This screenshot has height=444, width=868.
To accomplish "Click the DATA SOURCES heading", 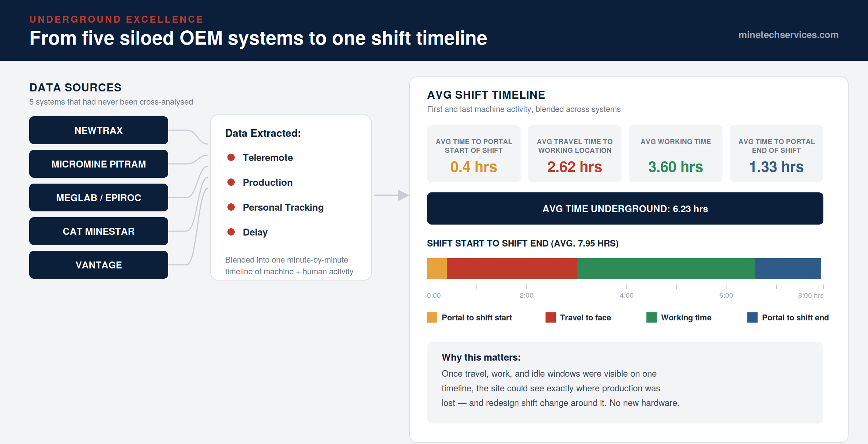I will (75, 87).
